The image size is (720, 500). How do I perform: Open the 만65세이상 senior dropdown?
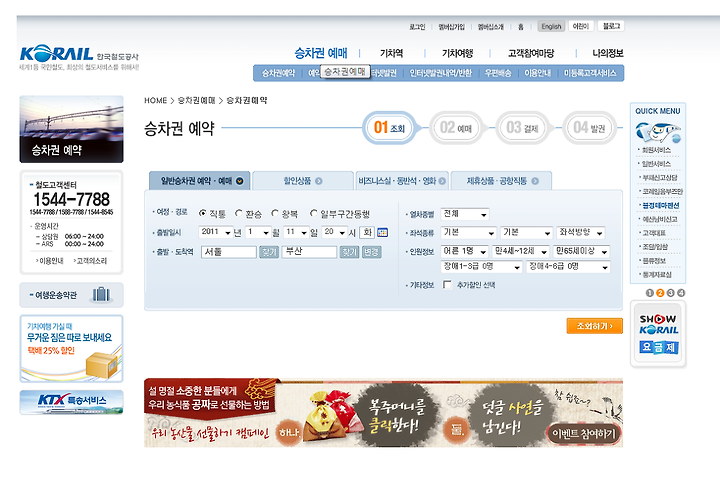582,251
